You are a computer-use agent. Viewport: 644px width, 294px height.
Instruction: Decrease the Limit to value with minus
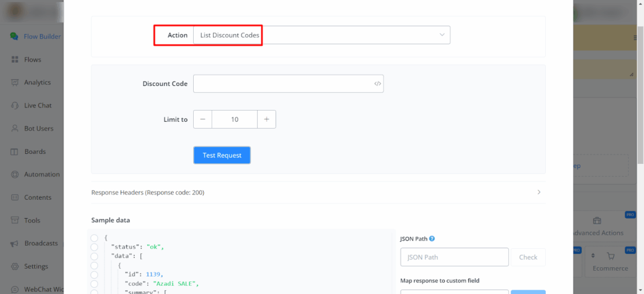(203, 119)
